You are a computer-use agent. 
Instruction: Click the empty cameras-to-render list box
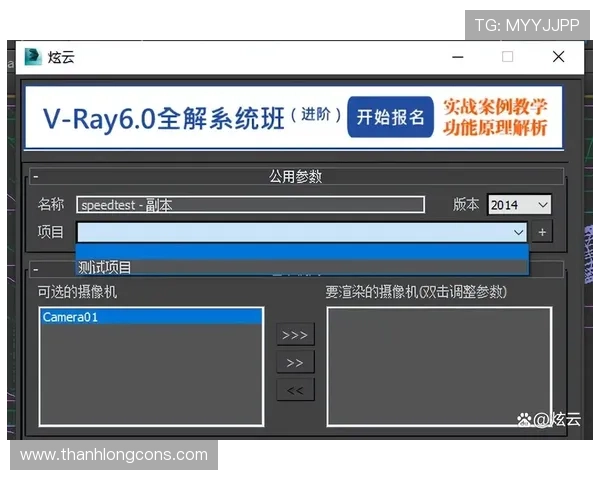click(x=439, y=366)
